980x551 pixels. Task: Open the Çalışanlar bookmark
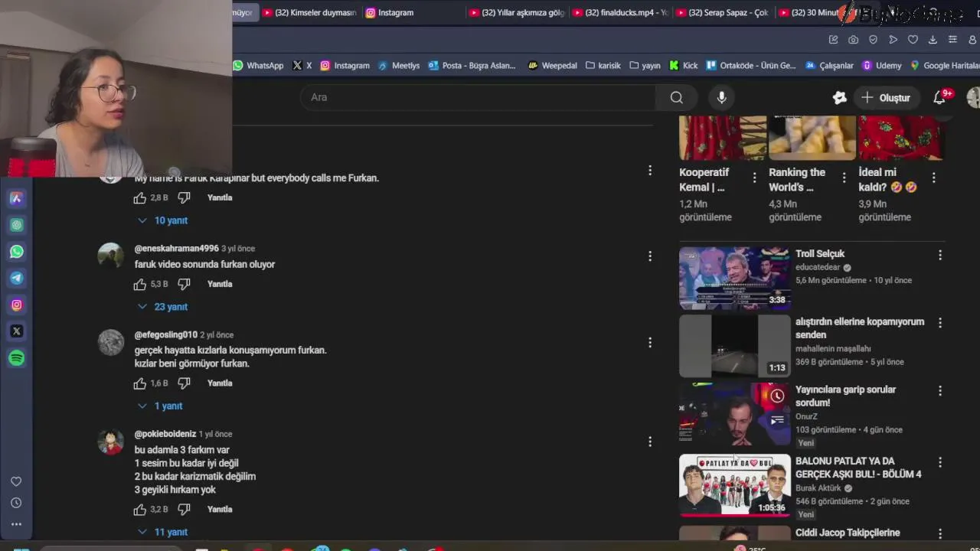[829, 66]
